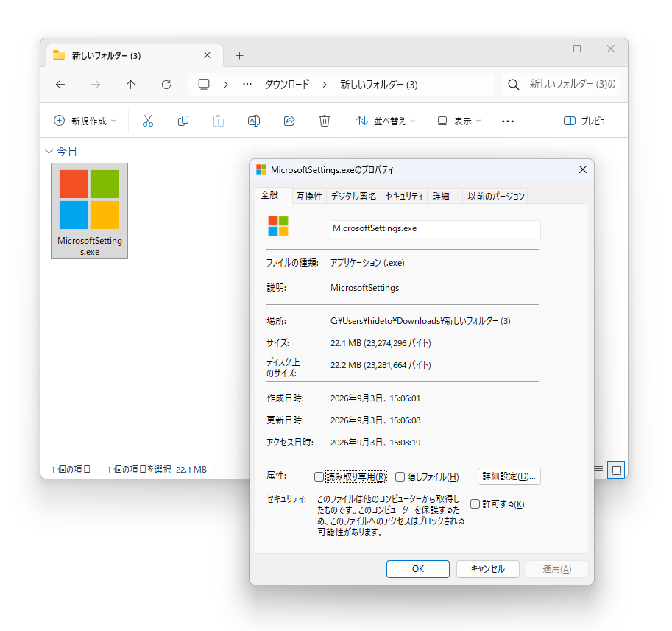This screenshot has width=672, height=631.
Task: Click the disk size value 22.2 MB
Action: [381, 365]
